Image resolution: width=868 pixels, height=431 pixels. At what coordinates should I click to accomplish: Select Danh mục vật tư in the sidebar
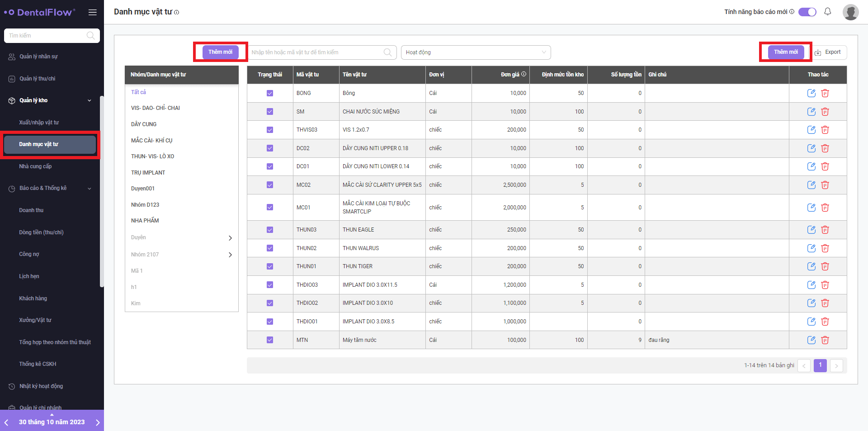point(50,144)
